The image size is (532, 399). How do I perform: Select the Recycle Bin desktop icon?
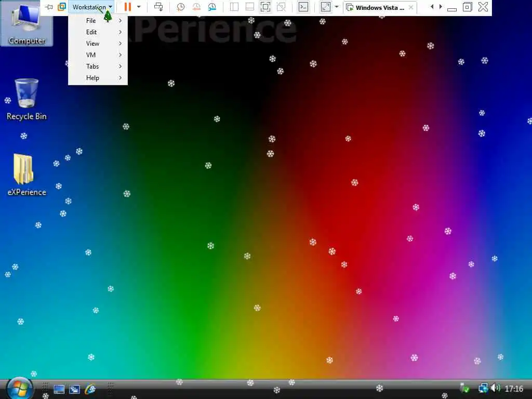point(26,100)
